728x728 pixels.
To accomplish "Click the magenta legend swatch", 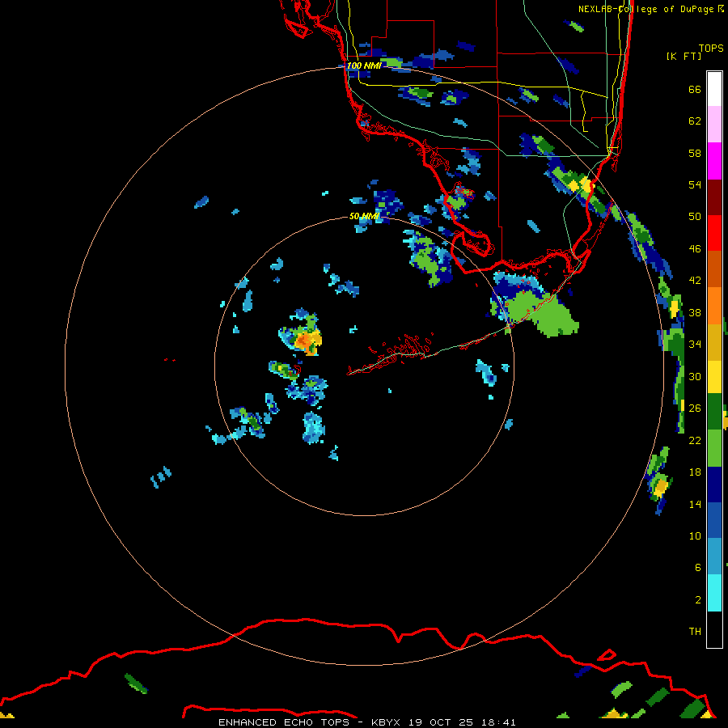I will click(714, 161).
